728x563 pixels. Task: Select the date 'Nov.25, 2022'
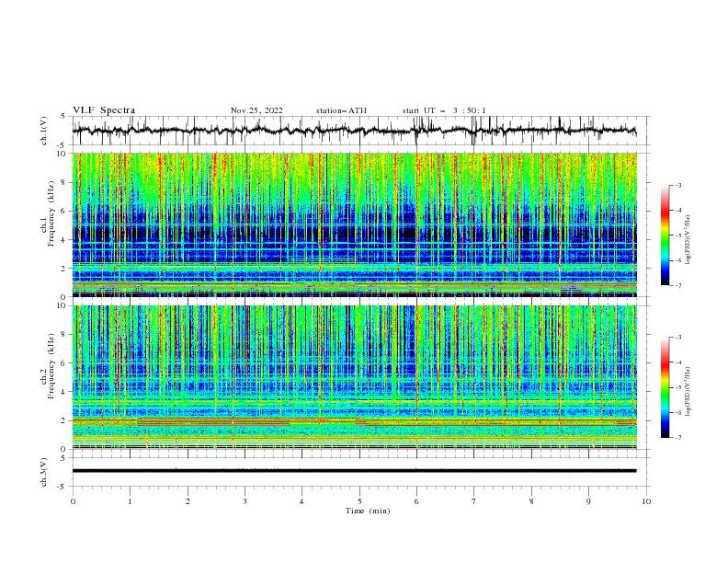256,110
